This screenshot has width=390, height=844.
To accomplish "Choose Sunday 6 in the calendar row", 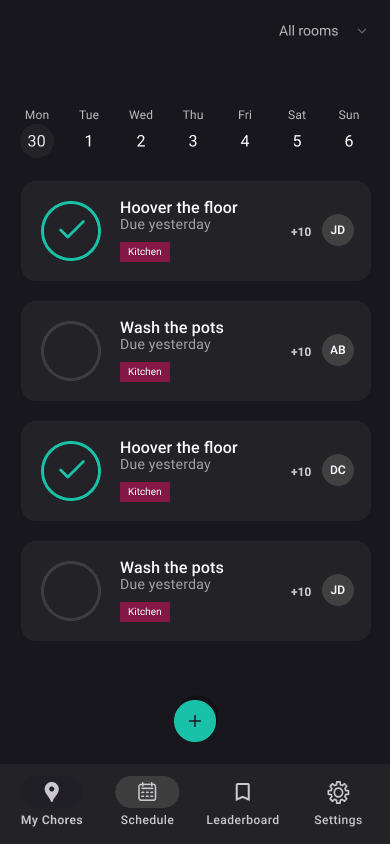I will coord(349,141).
